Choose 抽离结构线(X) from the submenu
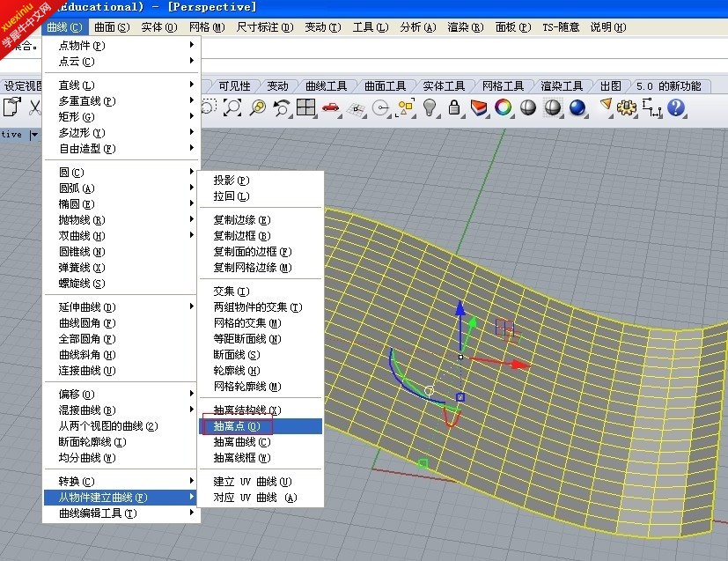 pos(261,410)
